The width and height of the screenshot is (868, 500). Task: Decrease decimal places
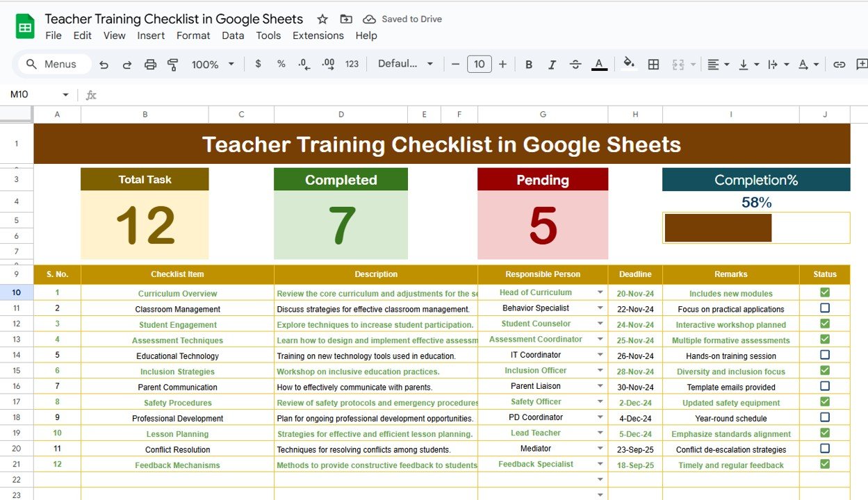click(304, 64)
